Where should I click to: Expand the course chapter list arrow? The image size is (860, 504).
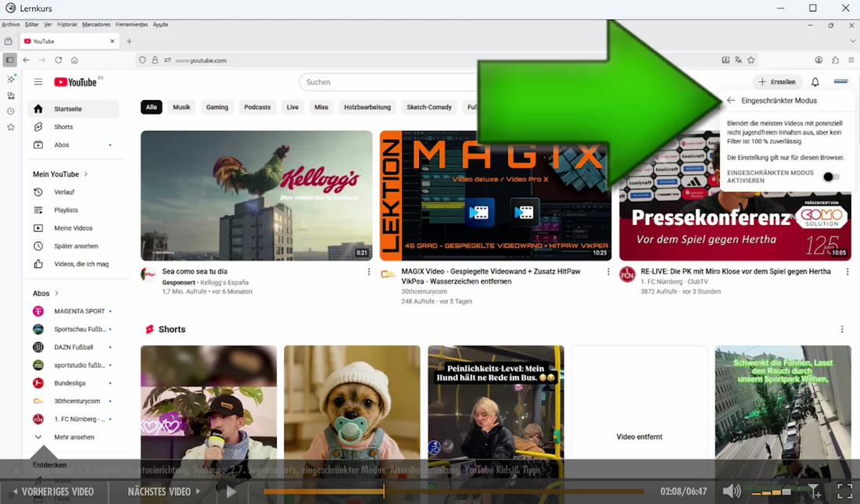(44, 453)
